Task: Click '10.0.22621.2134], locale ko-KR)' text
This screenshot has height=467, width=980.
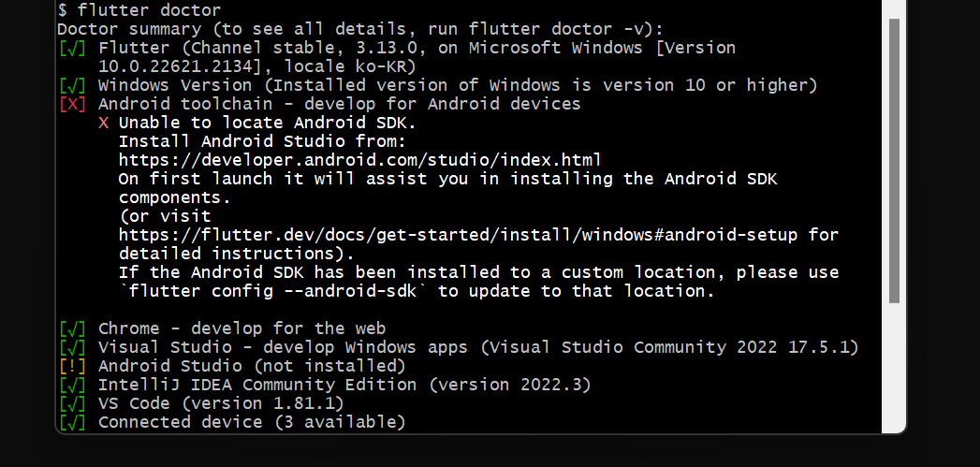Action: click(257, 66)
